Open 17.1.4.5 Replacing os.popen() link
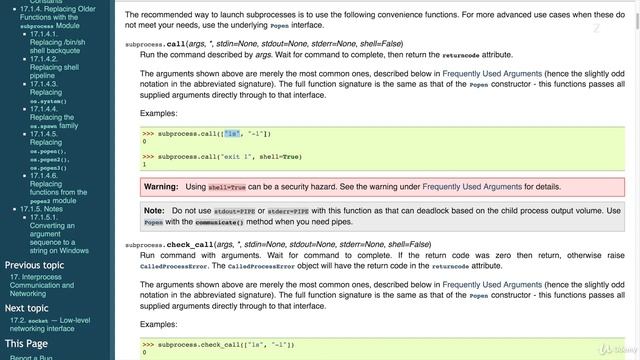 [x=49, y=151]
